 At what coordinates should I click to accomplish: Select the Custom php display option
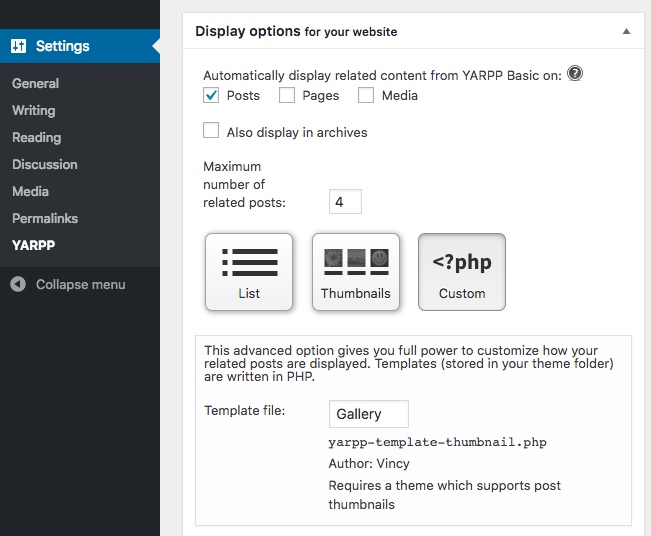pyautogui.click(x=462, y=272)
